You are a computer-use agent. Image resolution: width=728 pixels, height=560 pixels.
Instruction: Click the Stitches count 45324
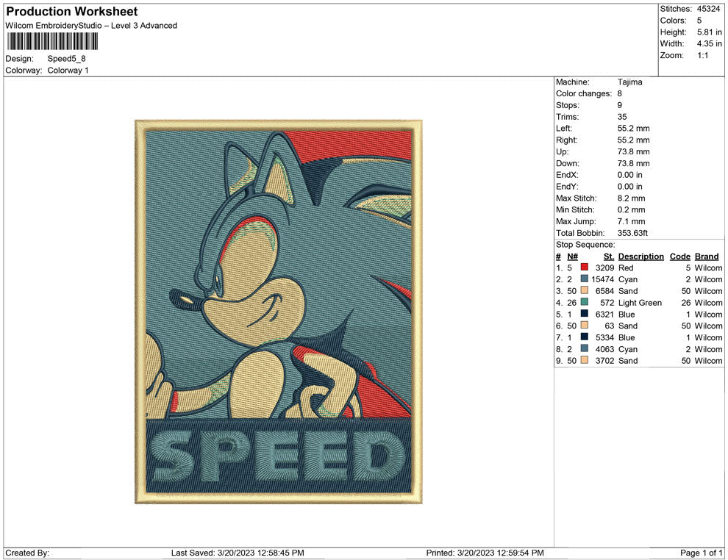[x=708, y=9]
